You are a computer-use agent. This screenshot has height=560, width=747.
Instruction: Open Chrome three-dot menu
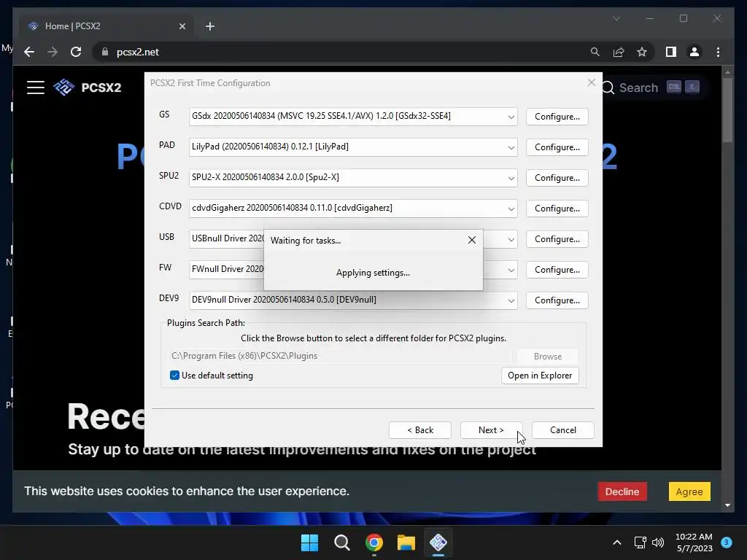(x=718, y=52)
